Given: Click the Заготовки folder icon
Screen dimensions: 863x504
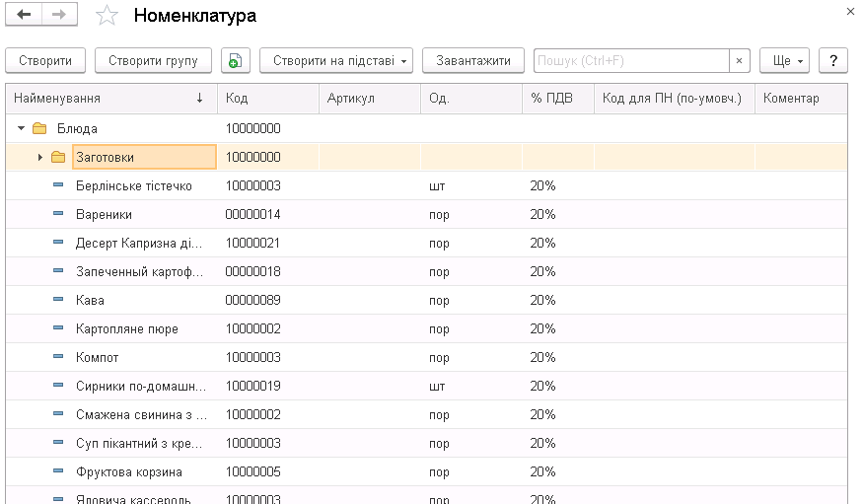Looking at the screenshot, I should tap(58, 158).
